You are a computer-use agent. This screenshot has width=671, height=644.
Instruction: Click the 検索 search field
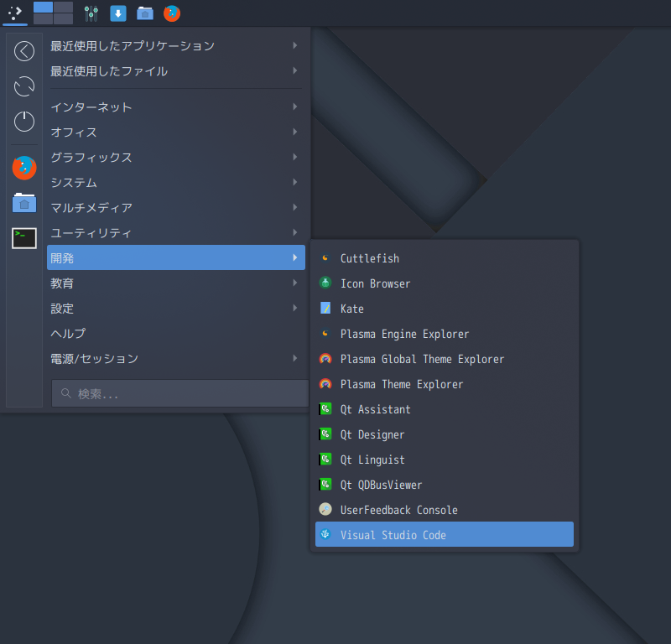[180, 393]
